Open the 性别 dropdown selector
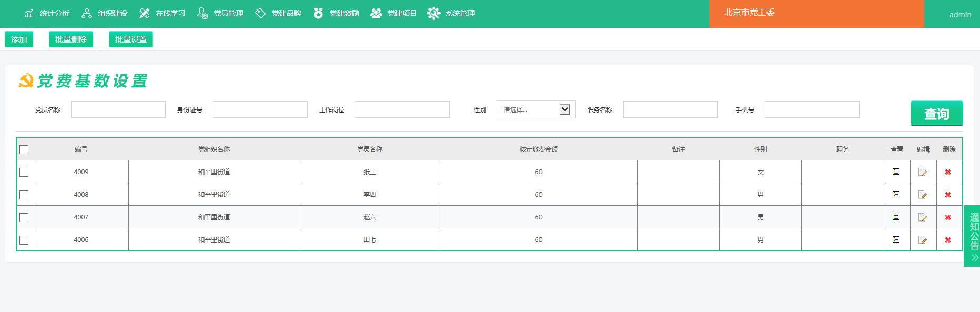The height and width of the screenshot is (312, 980). point(536,109)
